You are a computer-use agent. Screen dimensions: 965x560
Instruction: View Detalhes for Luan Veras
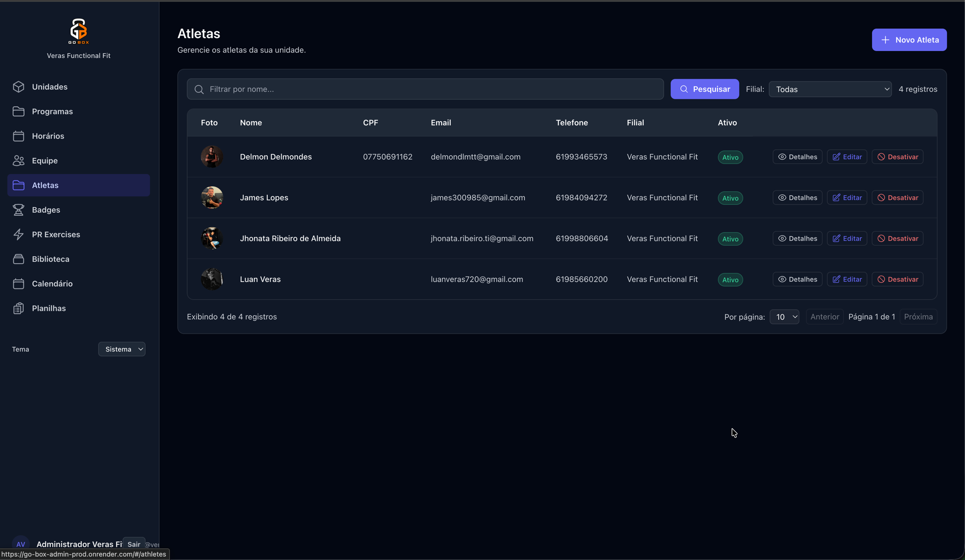pos(797,279)
